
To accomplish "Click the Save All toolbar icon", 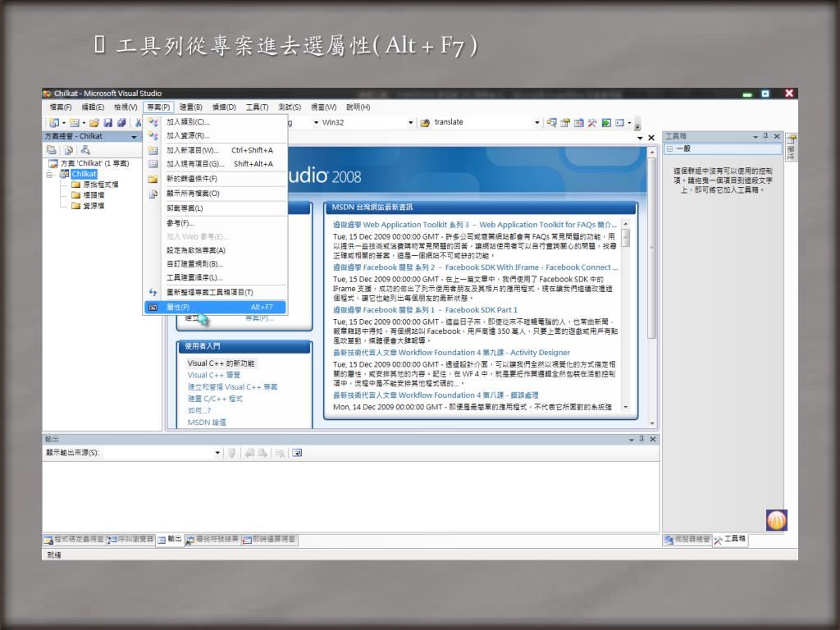I will [x=121, y=123].
